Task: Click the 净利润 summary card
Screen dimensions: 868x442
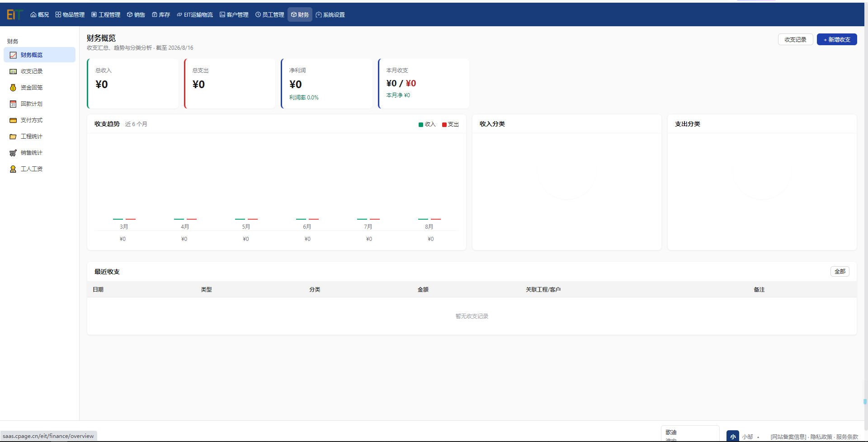Action: click(326, 84)
